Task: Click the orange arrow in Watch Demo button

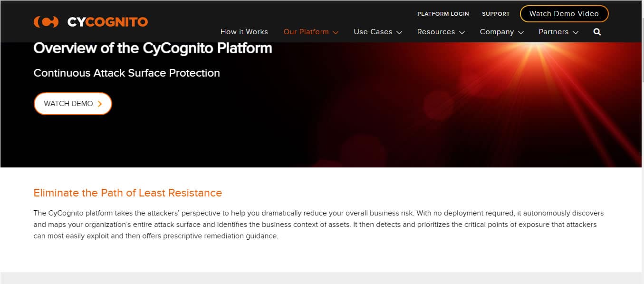Action: pyautogui.click(x=100, y=104)
